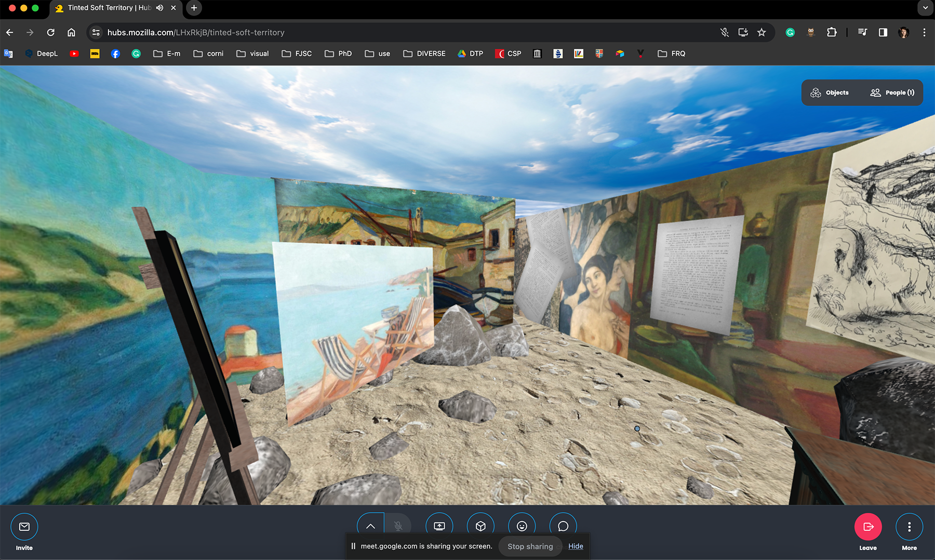Toggle the muted microphone button
This screenshot has width=935, height=560.
tap(398, 526)
